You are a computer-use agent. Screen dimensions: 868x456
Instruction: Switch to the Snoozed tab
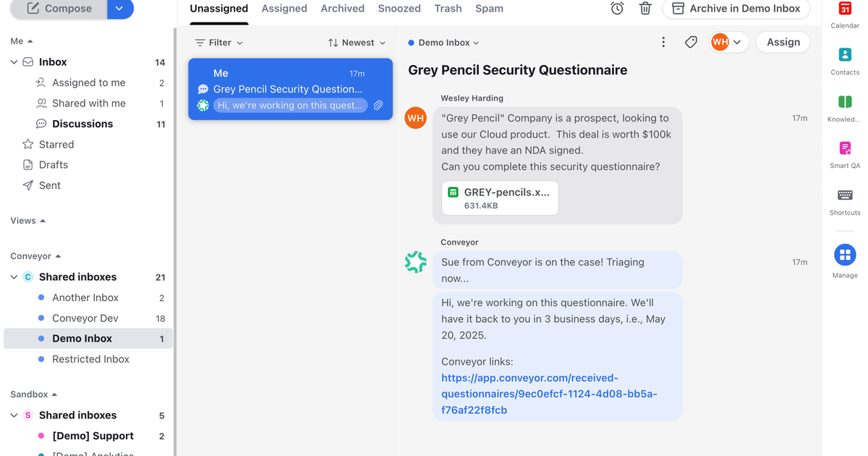click(x=399, y=9)
